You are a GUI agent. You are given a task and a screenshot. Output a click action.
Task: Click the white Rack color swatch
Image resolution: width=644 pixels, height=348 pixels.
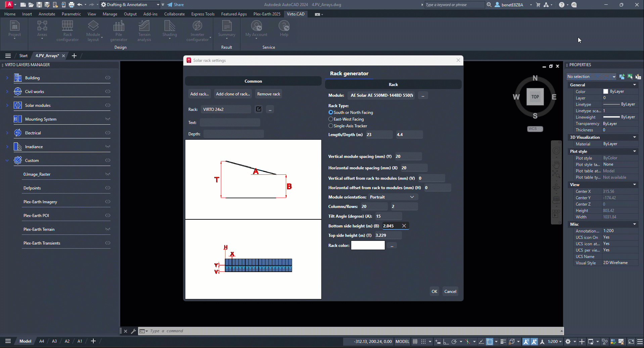click(x=368, y=245)
